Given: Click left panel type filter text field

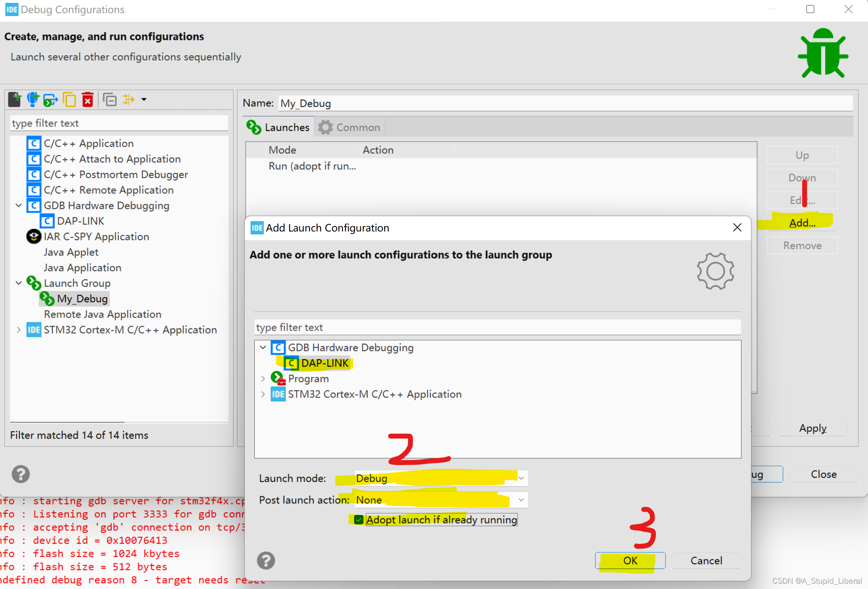Looking at the screenshot, I should [119, 123].
